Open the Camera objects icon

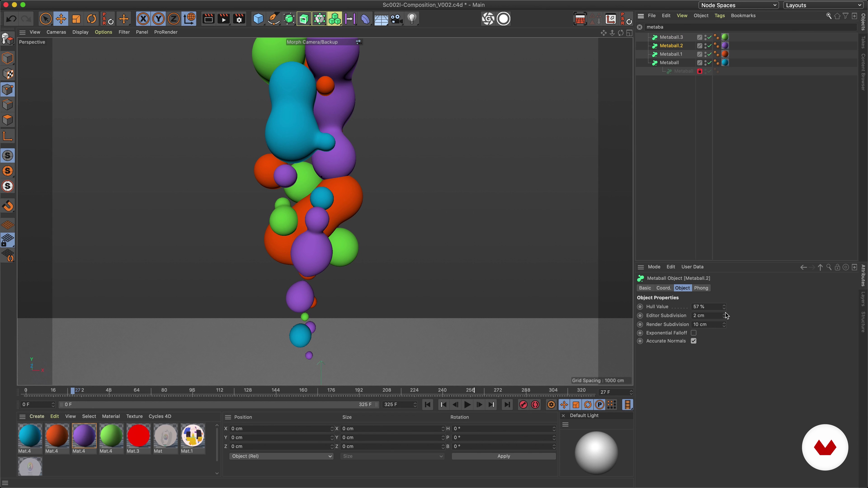pyautogui.click(x=397, y=19)
